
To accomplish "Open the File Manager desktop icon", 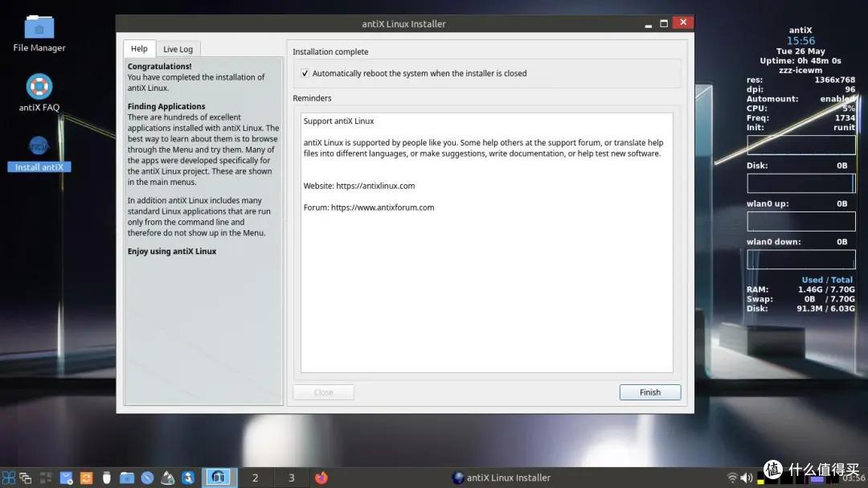I will tap(39, 34).
